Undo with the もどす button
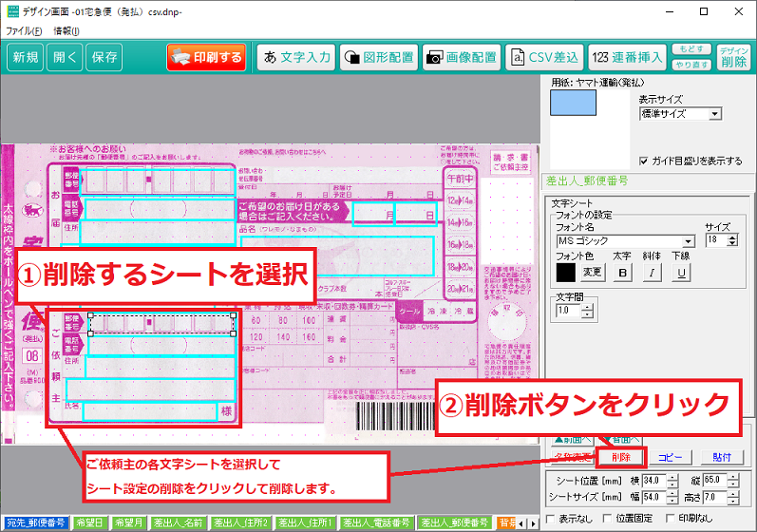This screenshot has height=532, width=757. click(x=691, y=49)
